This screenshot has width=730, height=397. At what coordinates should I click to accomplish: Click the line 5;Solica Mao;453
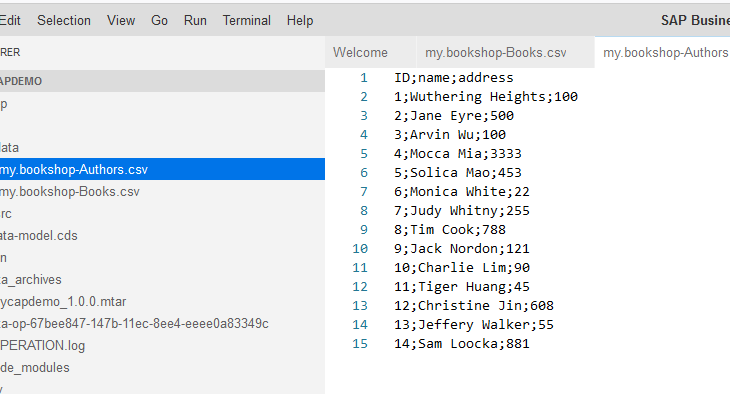pyautogui.click(x=458, y=173)
